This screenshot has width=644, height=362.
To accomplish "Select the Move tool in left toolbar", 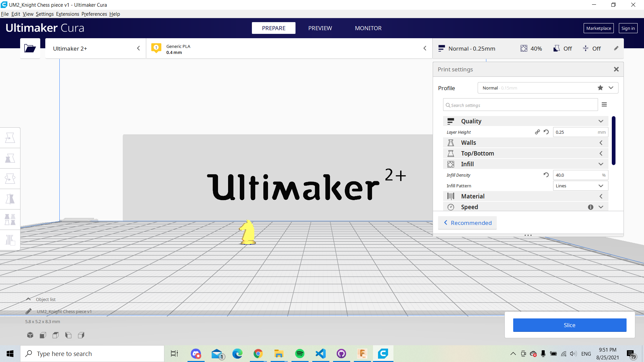I will click(x=10, y=138).
